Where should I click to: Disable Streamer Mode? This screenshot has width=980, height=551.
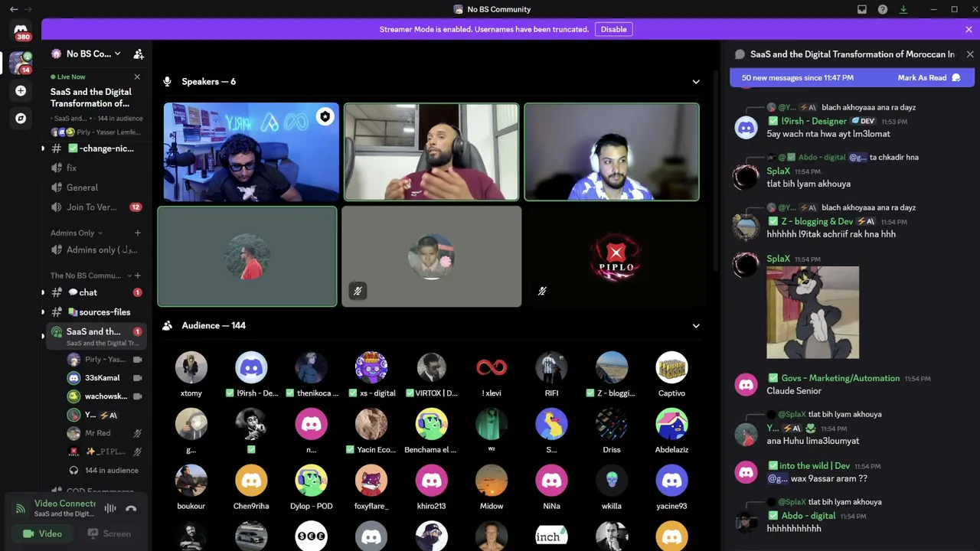(613, 29)
